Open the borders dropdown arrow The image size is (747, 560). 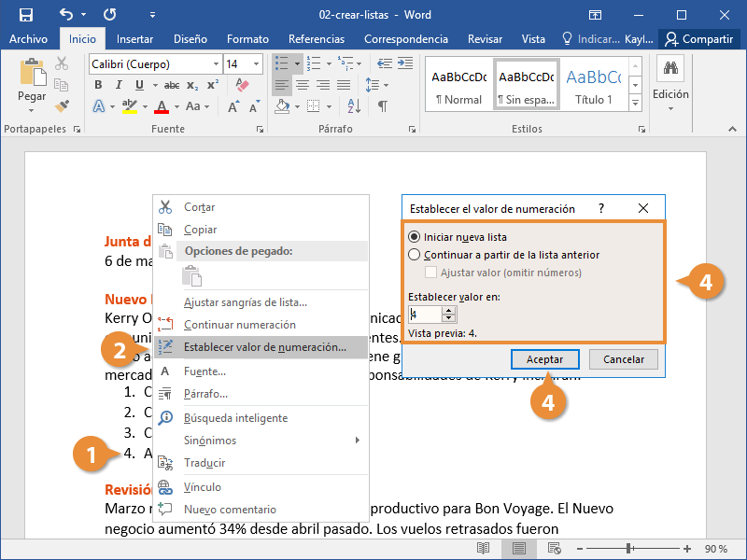(x=329, y=106)
